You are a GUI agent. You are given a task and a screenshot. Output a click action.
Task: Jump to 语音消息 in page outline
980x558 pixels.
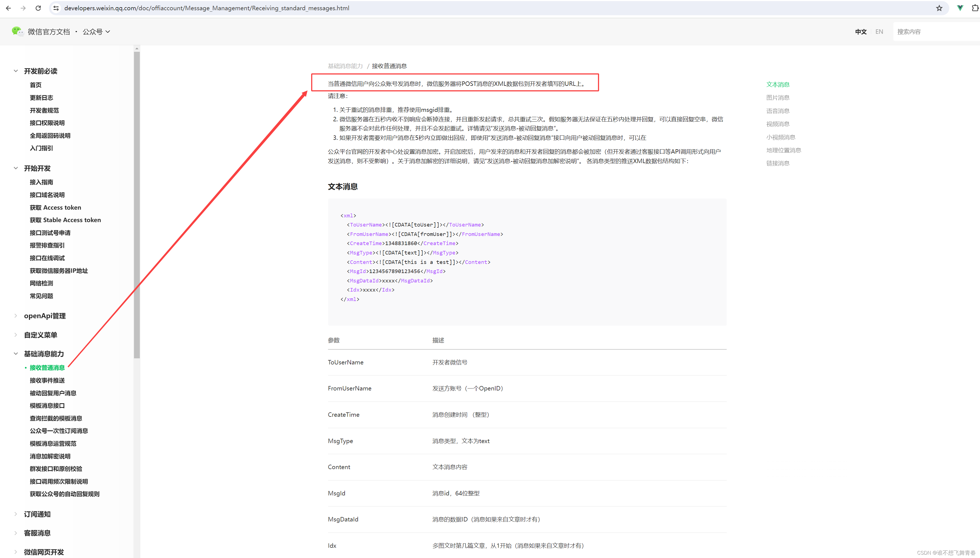[x=778, y=111]
